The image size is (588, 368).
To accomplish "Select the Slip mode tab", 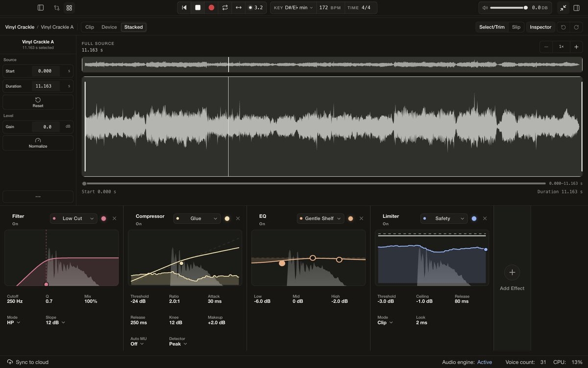I will [516, 27].
